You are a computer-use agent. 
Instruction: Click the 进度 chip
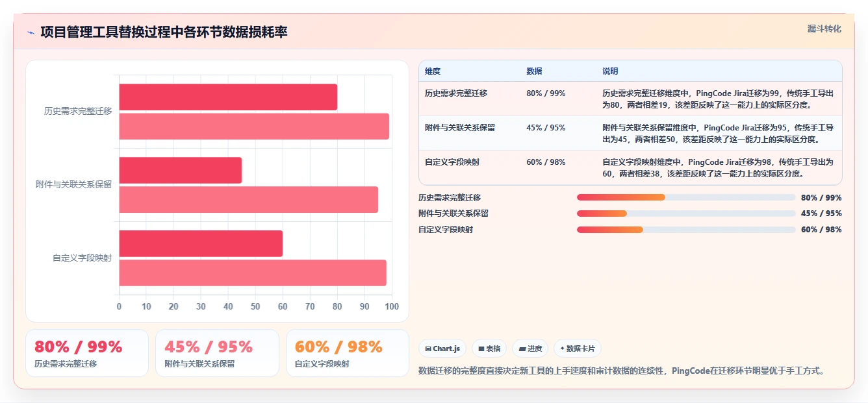pos(530,348)
